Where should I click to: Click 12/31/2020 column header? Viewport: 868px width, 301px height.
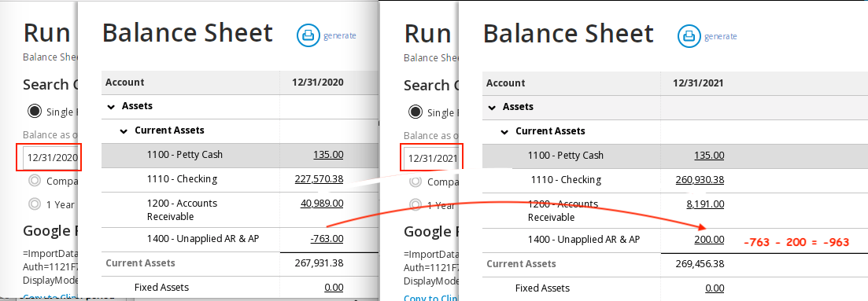click(318, 83)
